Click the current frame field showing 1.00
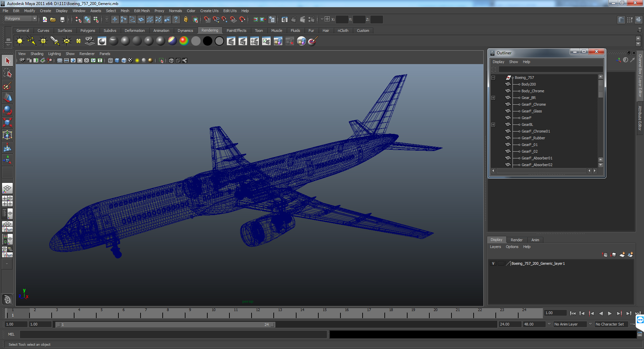Screen dimensions: 644x349 click(555, 313)
